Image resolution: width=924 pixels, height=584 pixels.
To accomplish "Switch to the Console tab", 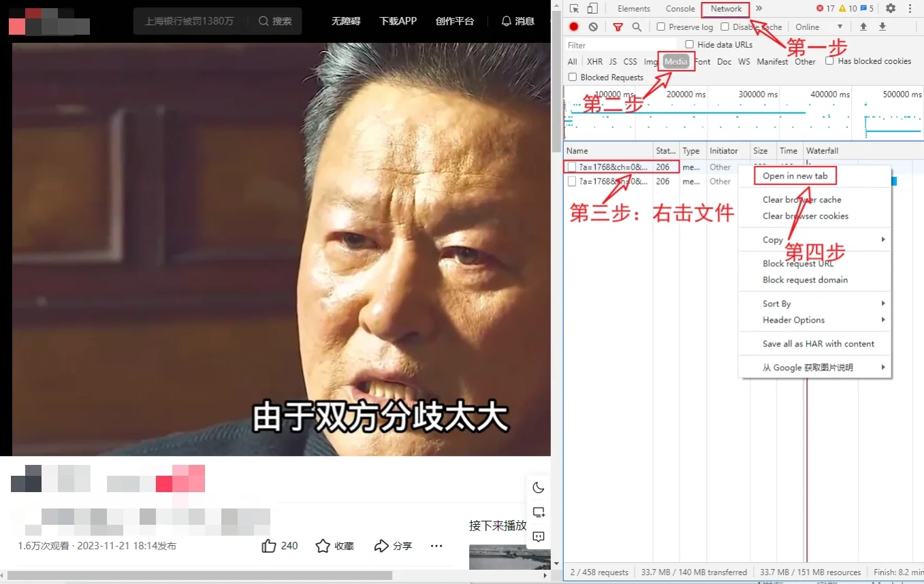I will click(680, 8).
